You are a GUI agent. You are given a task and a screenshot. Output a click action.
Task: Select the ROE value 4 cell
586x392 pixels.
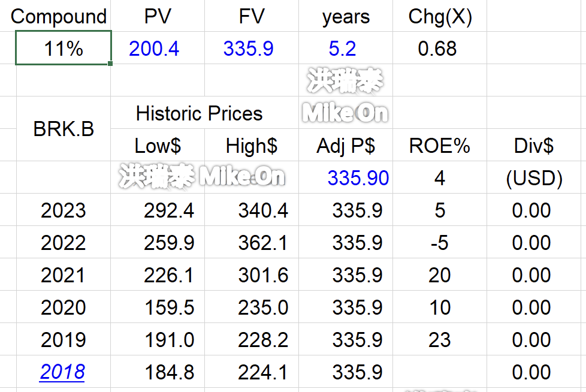coord(440,178)
